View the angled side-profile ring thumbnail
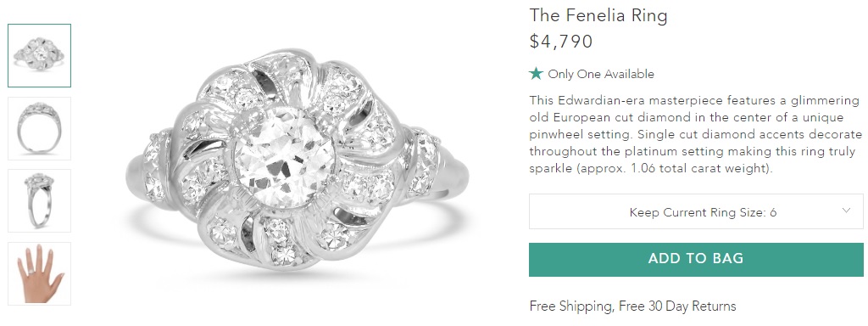The width and height of the screenshot is (868, 326). 39,200
